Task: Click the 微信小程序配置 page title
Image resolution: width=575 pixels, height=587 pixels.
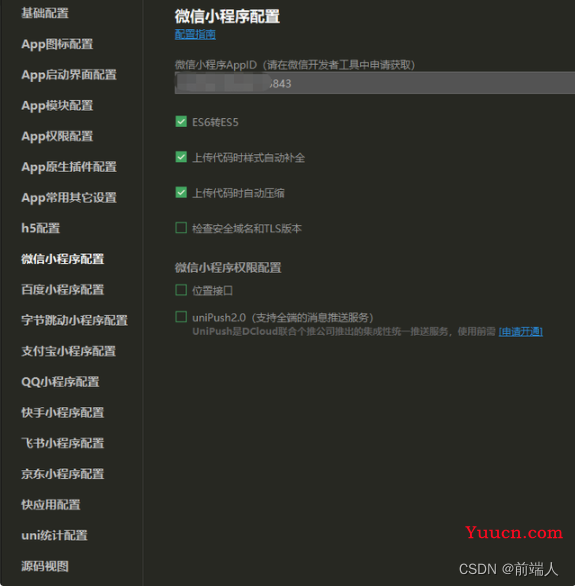Action: tap(227, 16)
